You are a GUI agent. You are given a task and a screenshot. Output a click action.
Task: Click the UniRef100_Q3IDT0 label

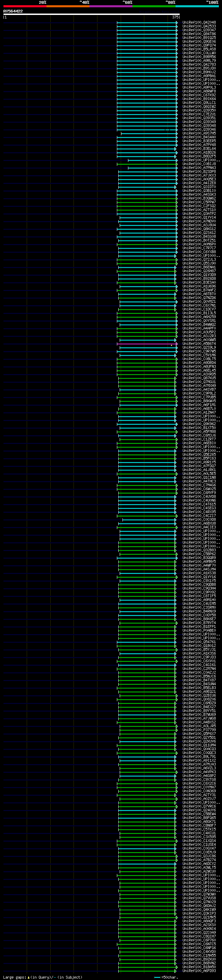pyautogui.click(x=199, y=187)
